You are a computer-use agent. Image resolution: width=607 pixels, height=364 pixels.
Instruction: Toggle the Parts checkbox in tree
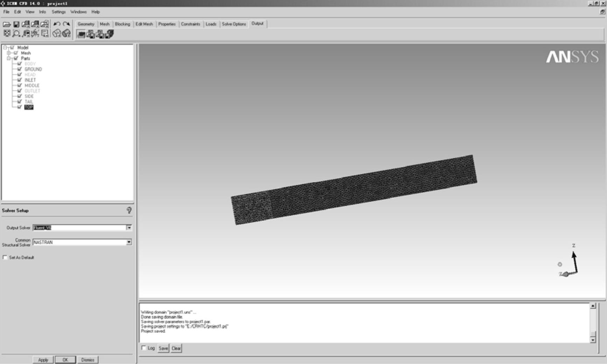click(x=16, y=58)
